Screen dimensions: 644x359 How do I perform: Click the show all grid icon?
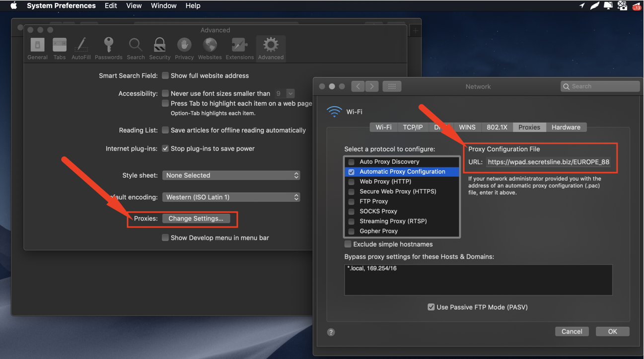pos(391,86)
